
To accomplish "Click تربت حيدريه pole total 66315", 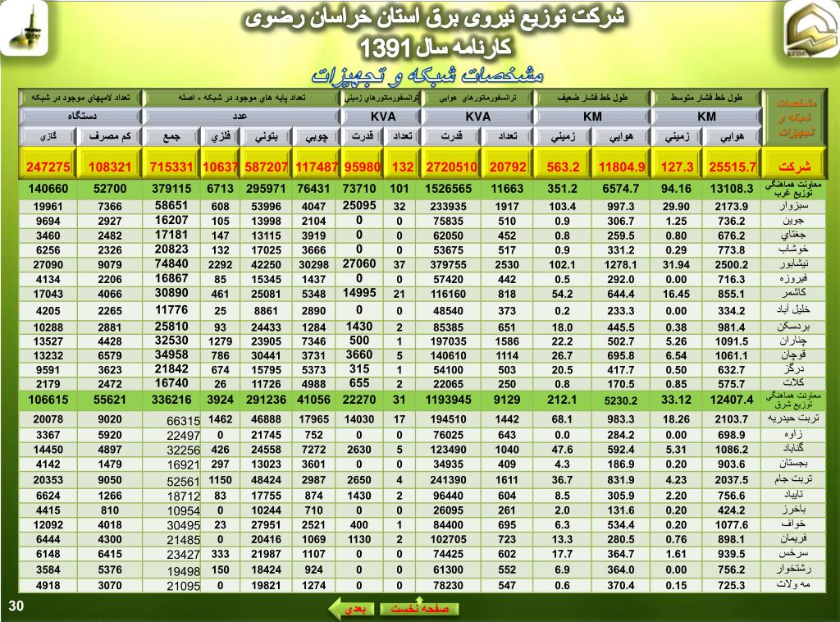I will point(183,421).
